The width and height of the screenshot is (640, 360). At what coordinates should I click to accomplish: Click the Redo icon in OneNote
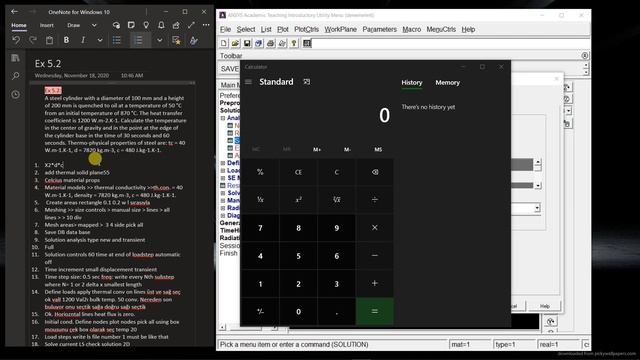pos(33,40)
